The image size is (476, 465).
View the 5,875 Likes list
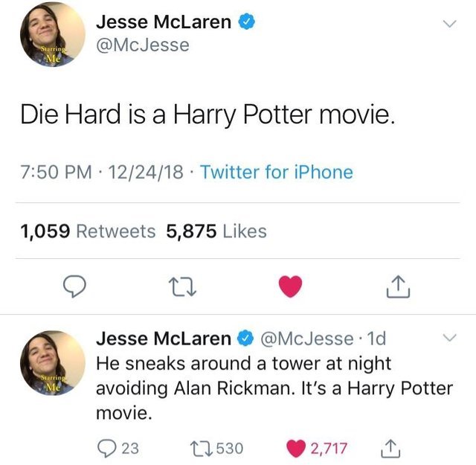(216, 231)
